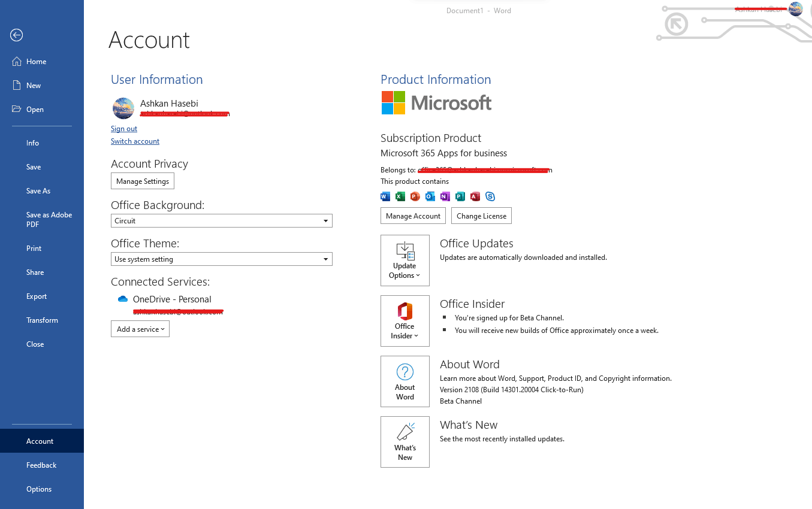Click the Excel app icon in product list
812x509 pixels.
tap(400, 196)
